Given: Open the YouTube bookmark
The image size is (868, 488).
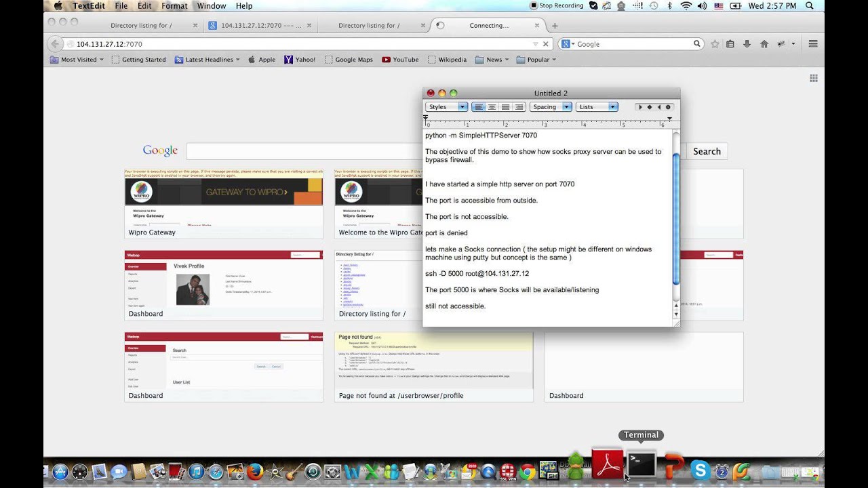Looking at the screenshot, I should click(400, 60).
